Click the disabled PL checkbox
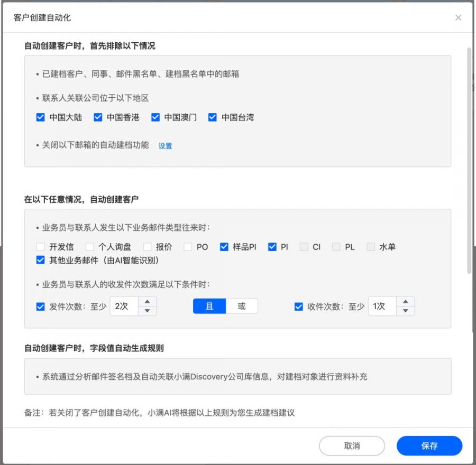Viewport: 476px width, 465px height. click(336, 247)
